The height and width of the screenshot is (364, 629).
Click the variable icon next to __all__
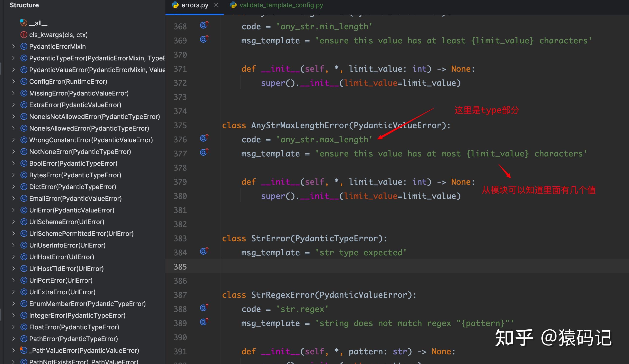tap(23, 23)
